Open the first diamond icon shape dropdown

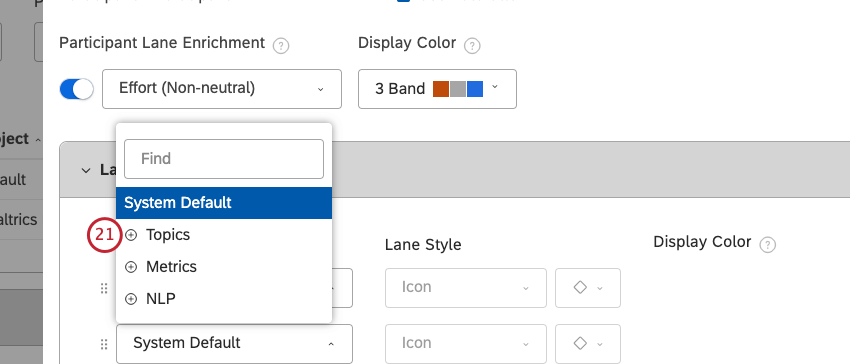(x=588, y=288)
